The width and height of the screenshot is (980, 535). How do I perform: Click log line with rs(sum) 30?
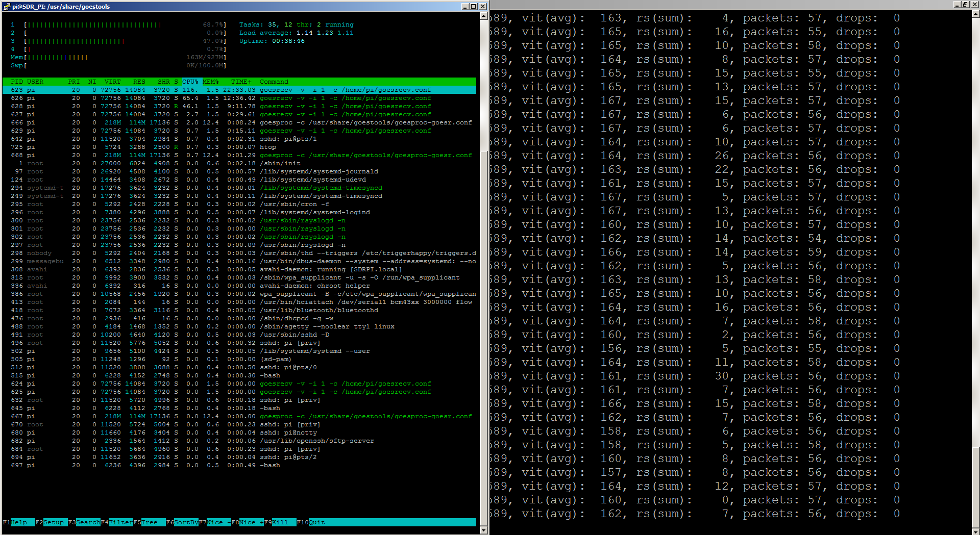point(695,376)
